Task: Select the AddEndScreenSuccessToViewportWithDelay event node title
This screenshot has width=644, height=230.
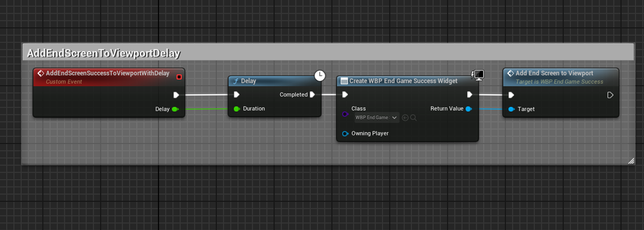Action: 107,73
